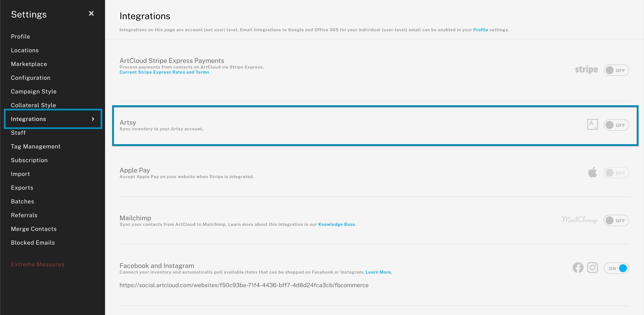The height and width of the screenshot is (315, 644).
Task: Click the Facebook Learn More link
Action: pos(378,272)
